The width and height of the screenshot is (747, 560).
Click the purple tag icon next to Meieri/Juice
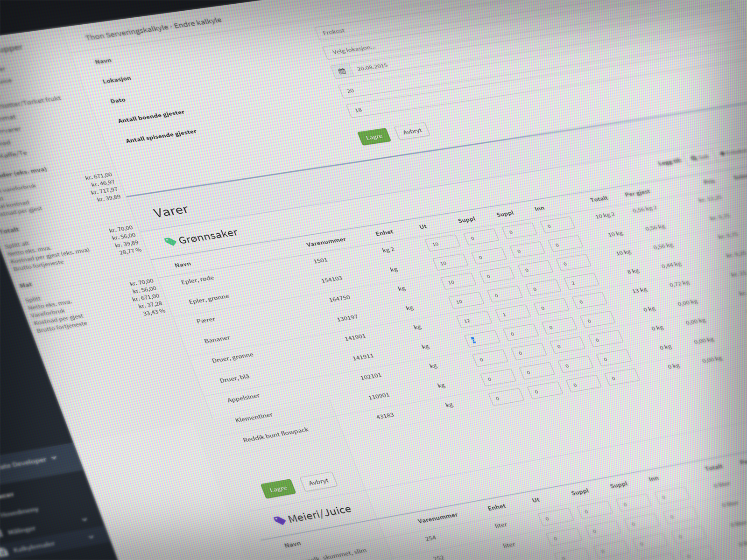click(279, 520)
